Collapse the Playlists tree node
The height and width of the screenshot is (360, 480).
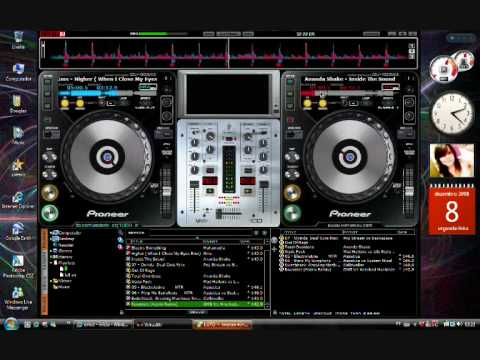tap(51, 263)
